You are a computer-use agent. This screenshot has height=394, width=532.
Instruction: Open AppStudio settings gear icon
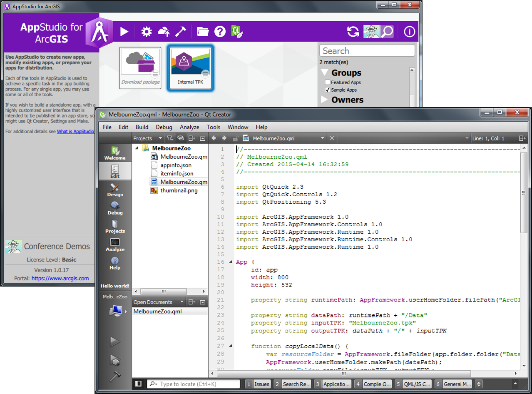(x=147, y=32)
